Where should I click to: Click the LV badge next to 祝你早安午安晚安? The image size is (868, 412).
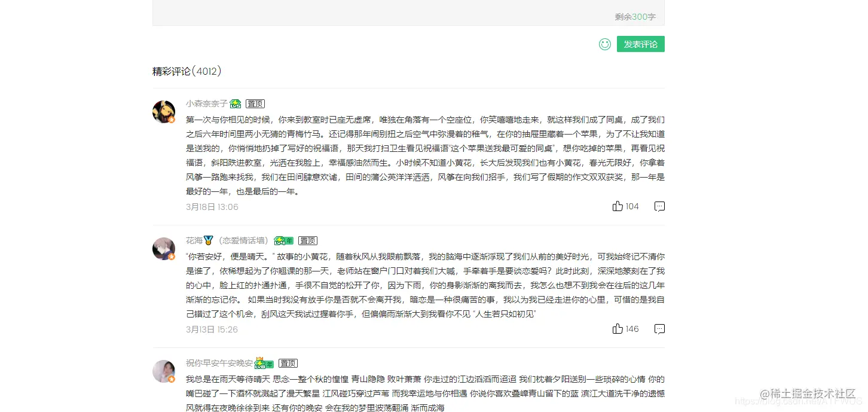264,362
